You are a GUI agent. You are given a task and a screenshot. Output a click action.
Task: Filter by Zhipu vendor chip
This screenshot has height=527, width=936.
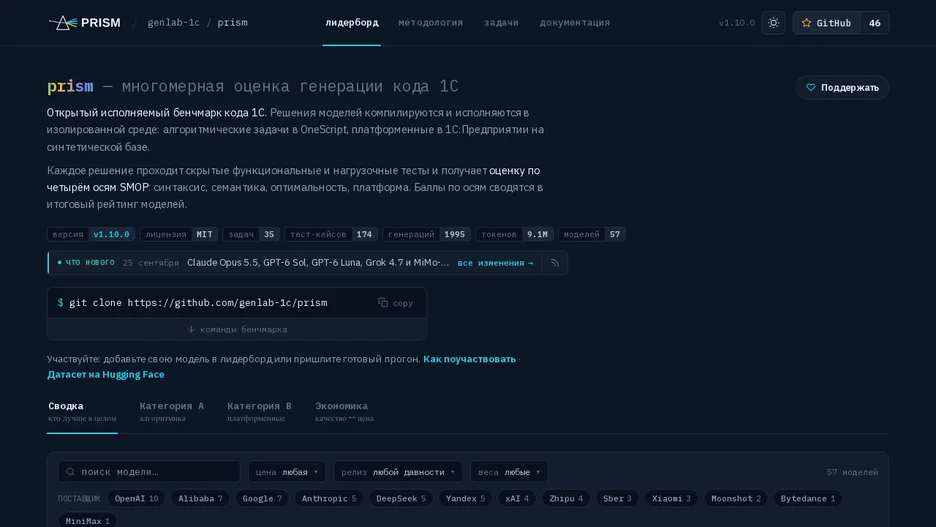(566, 498)
